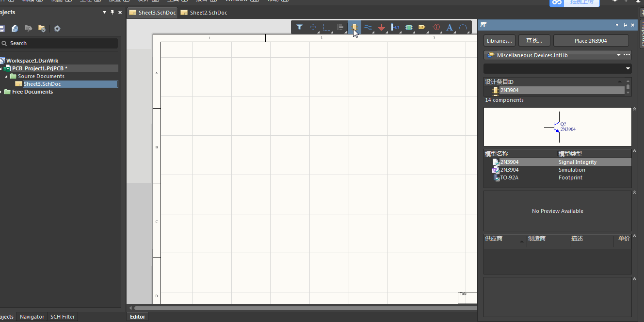Place a GND power port

coord(382,28)
